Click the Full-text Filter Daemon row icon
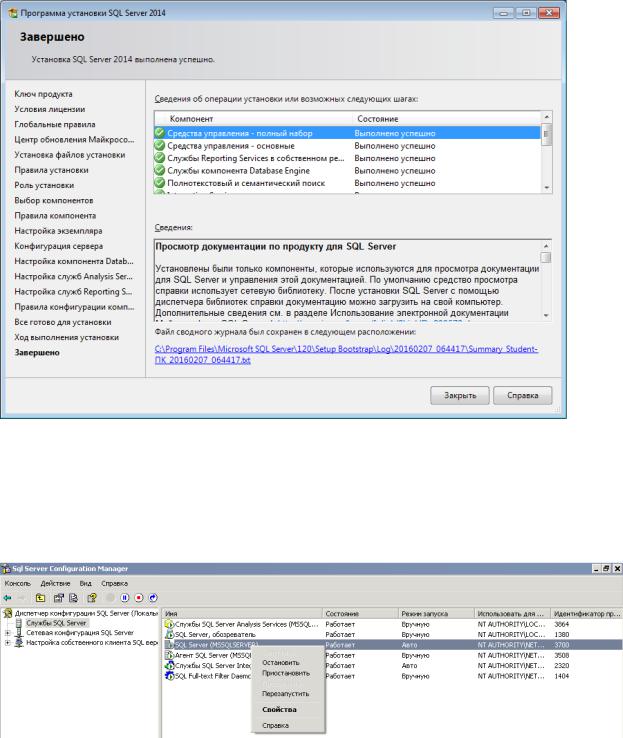Viewport: 623px width, 738px height. (x=169, y=676)
